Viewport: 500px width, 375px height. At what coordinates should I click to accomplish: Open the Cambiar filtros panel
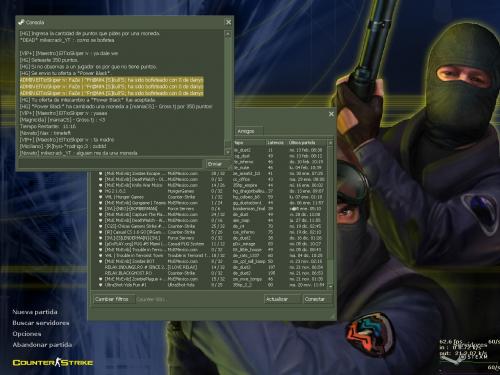pos(114,299)
